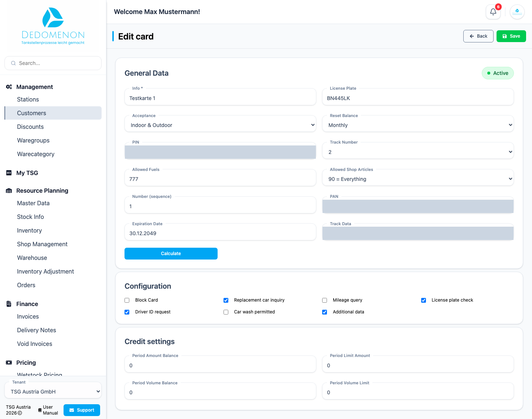Click the Management gears icon
The width and height of the screenshot is (532, 419).
(x=9, y=87)
